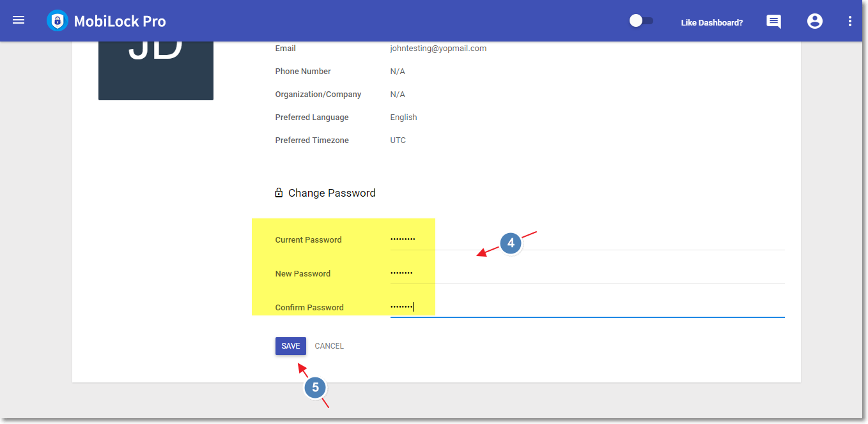
Task: Click the SAVE button
Action: (x=291, y=346)
